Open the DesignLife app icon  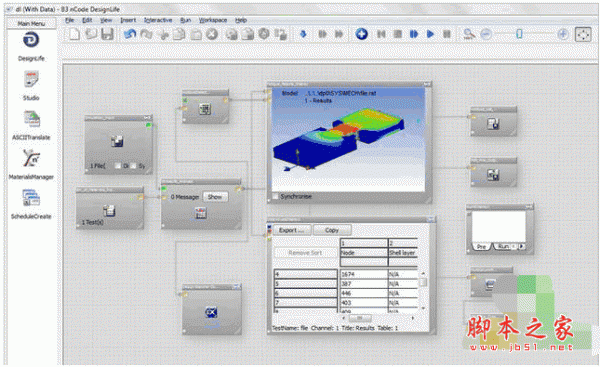(x=31, y=40)
